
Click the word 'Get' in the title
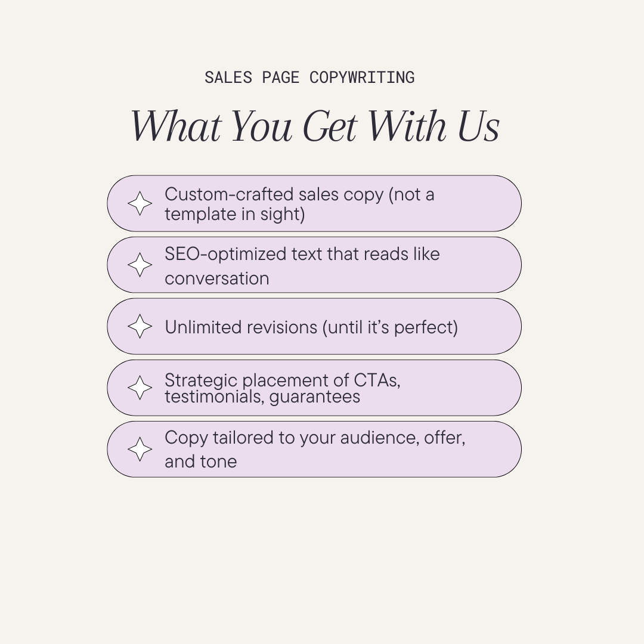coord(330,126)
